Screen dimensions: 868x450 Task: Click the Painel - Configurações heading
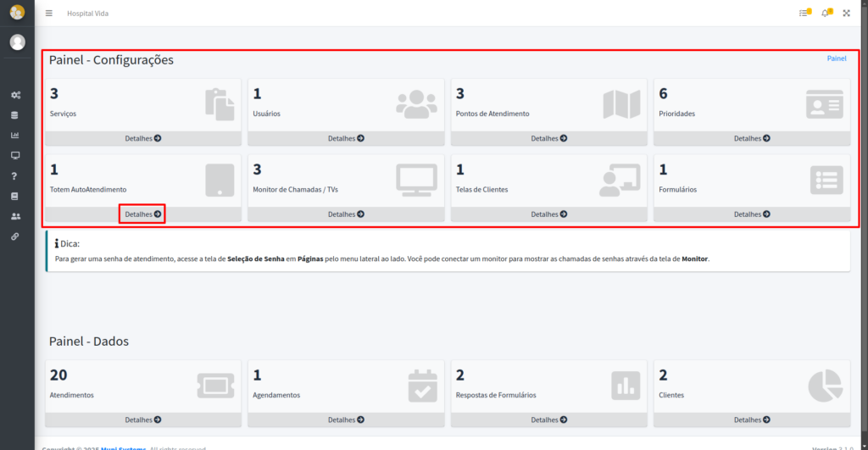111,60
